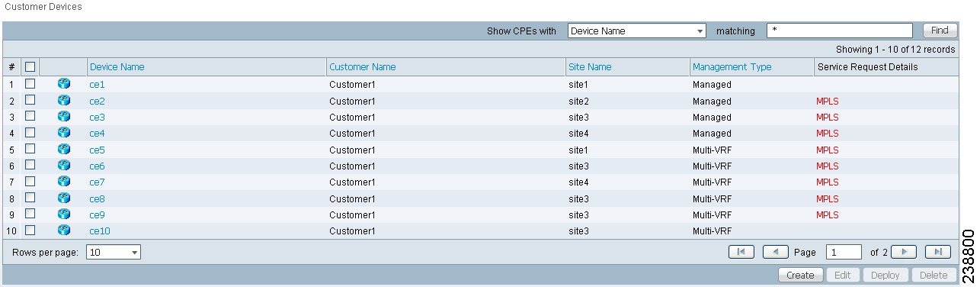980x287 pixels.
Task: Click the Create button
Action: (x=800, y=276)
